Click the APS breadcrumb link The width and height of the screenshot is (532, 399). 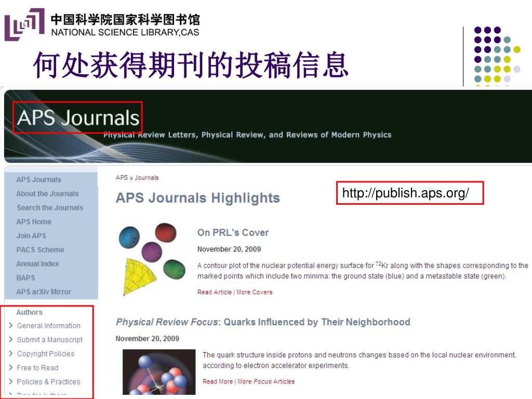pos(122,178)
